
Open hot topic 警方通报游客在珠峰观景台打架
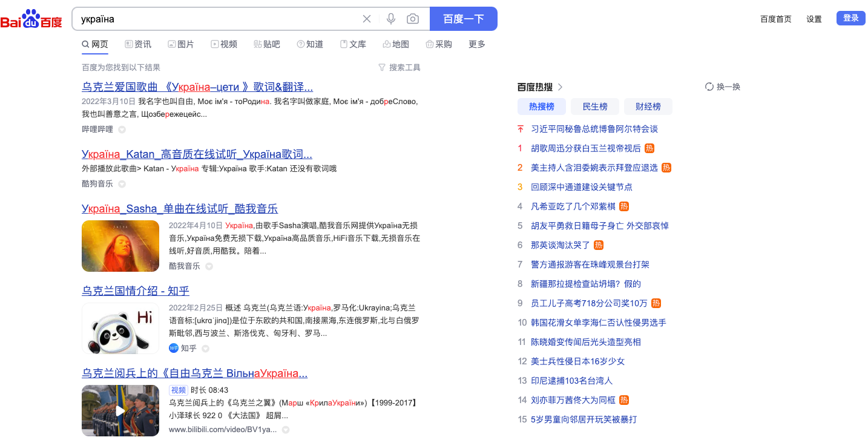pyautogui.click(x=590, y=264)
